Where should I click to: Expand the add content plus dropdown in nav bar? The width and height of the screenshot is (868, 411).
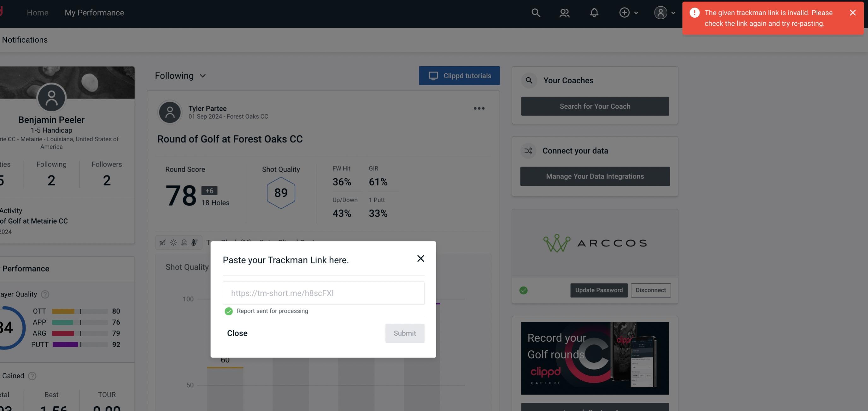(x=628, y=12)
